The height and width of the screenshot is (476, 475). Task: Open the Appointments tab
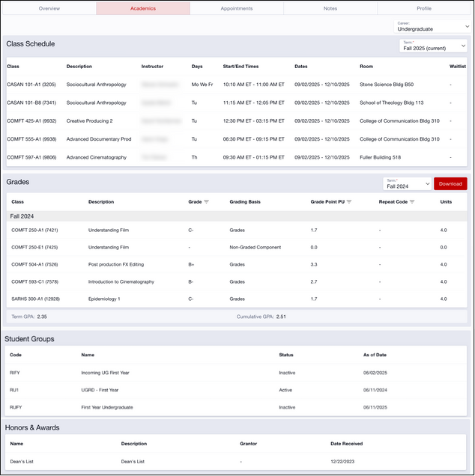[237, 8]
